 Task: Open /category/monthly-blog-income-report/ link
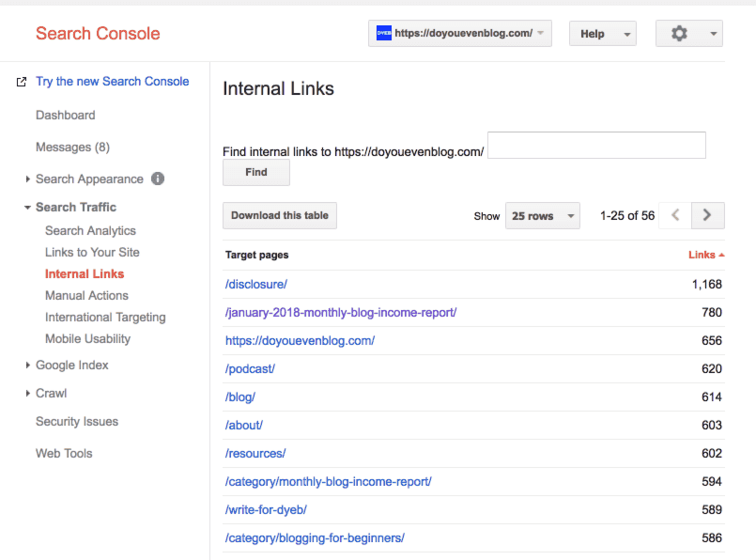click(x=329, y=481)
